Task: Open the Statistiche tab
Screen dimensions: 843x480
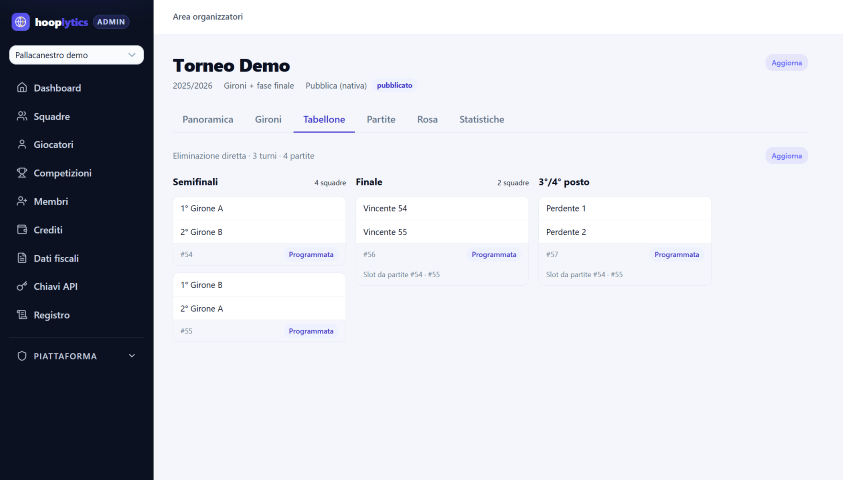Action: [x=482, y=119]
